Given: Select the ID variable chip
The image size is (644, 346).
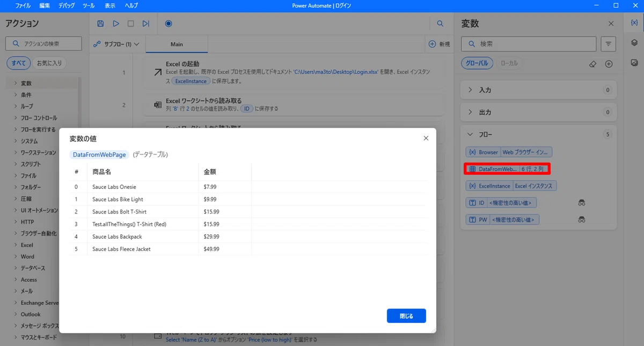Looking at the screenshot, I should (x=501, y=203).
